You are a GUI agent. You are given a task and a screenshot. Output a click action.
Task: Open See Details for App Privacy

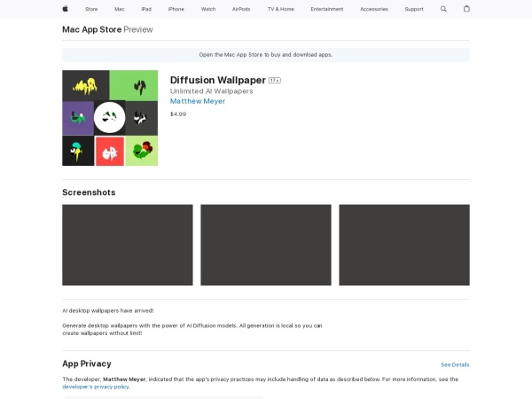click(455, 364)
